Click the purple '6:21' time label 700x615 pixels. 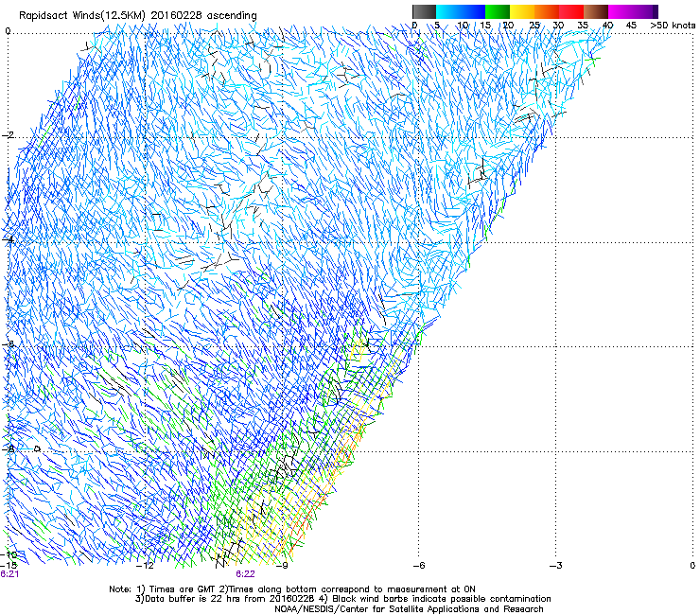click(x=9, y=574)
